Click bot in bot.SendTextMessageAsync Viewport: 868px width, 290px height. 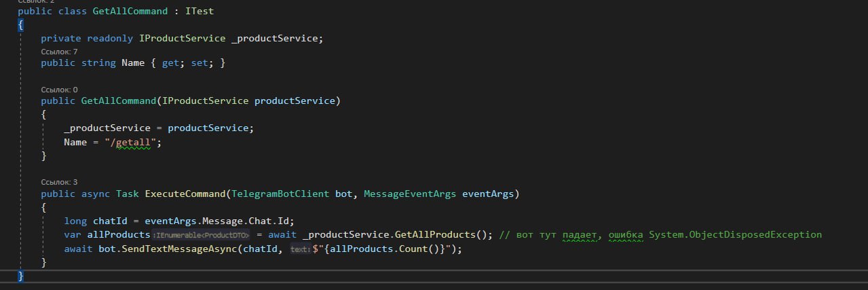coord(107,249)
